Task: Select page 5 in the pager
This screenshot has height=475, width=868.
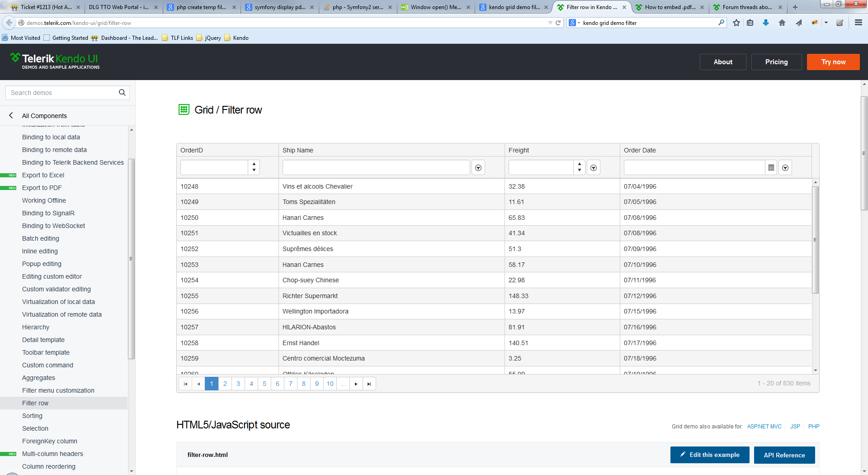Action: point(264,384)
